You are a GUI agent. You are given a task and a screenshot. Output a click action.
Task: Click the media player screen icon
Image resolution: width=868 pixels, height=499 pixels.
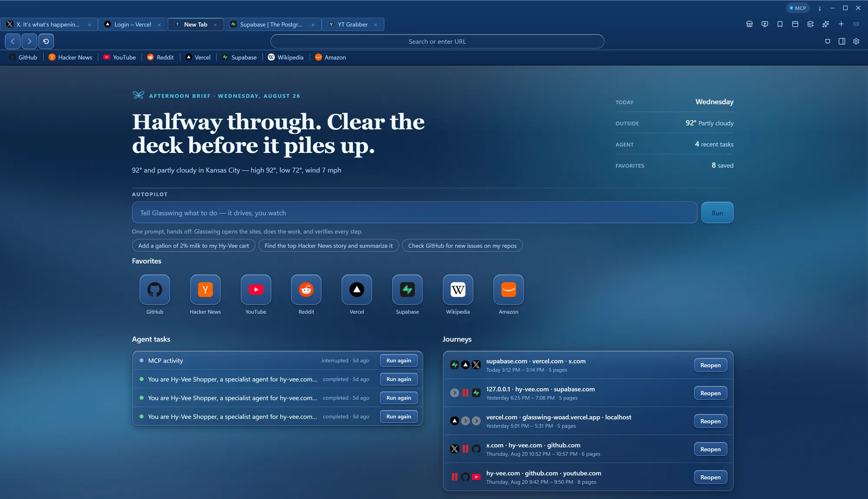[x=765, y=24]
